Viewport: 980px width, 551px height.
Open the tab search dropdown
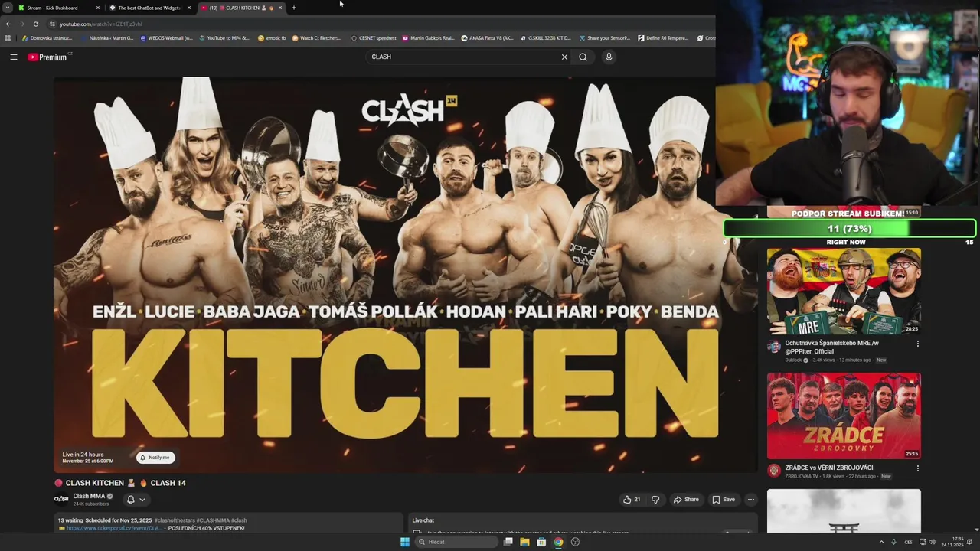pyautogui.click(x=8, y=8)
